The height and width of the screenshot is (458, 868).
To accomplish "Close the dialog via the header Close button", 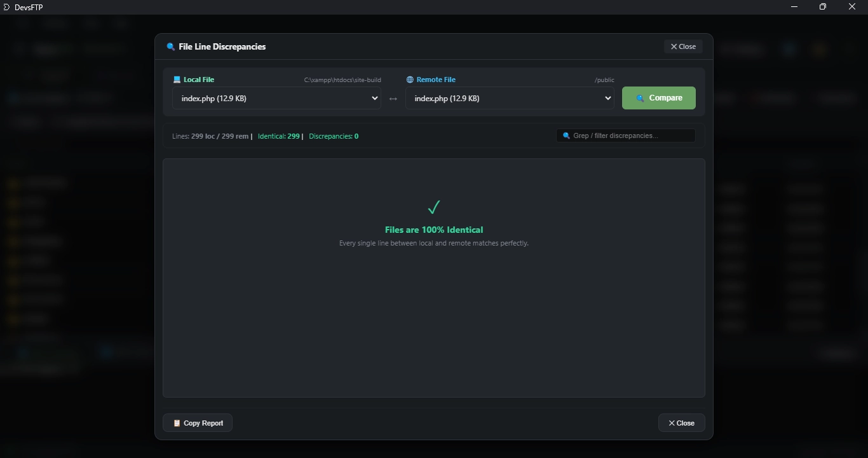I will point(683,46).
